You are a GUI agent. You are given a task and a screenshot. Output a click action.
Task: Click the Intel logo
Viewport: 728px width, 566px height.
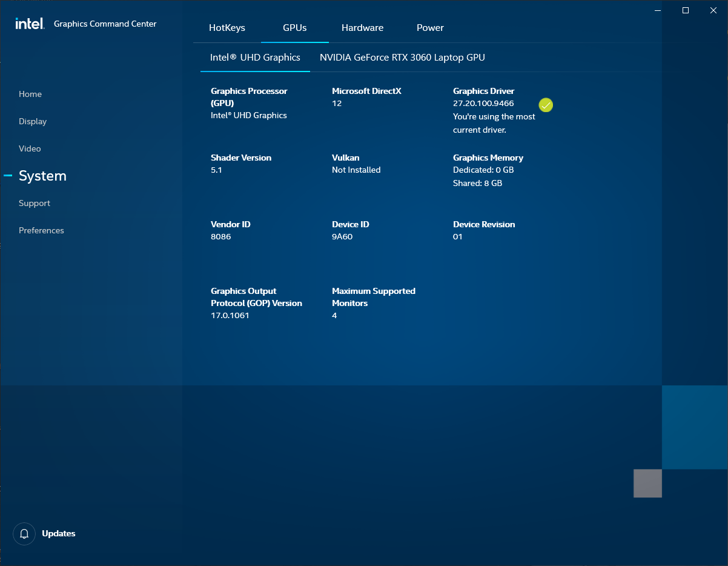tap(30, 24)
